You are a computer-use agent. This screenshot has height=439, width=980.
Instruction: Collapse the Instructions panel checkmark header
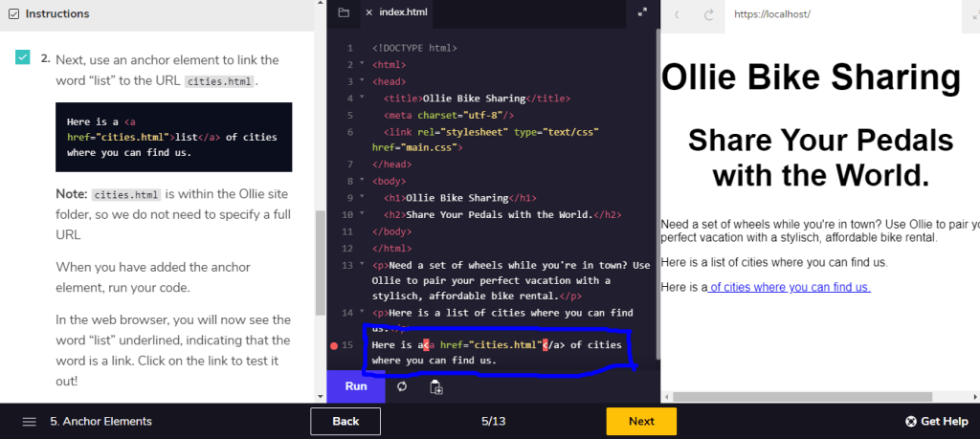(11, 14)
